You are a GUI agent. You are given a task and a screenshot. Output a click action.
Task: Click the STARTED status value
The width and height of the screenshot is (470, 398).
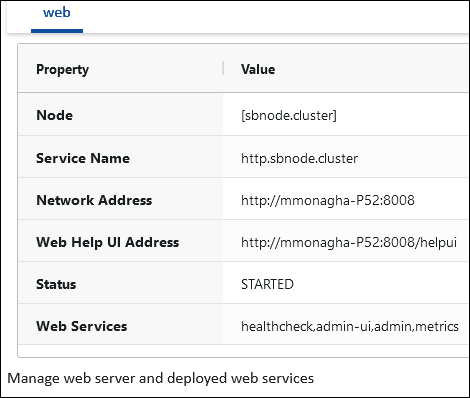tap(267, 284)
